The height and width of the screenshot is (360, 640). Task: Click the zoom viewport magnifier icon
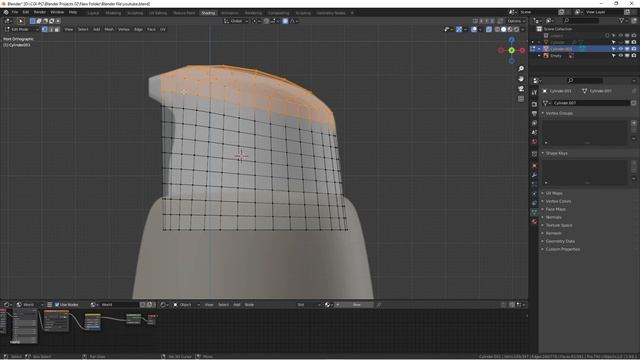pos(521,69)
